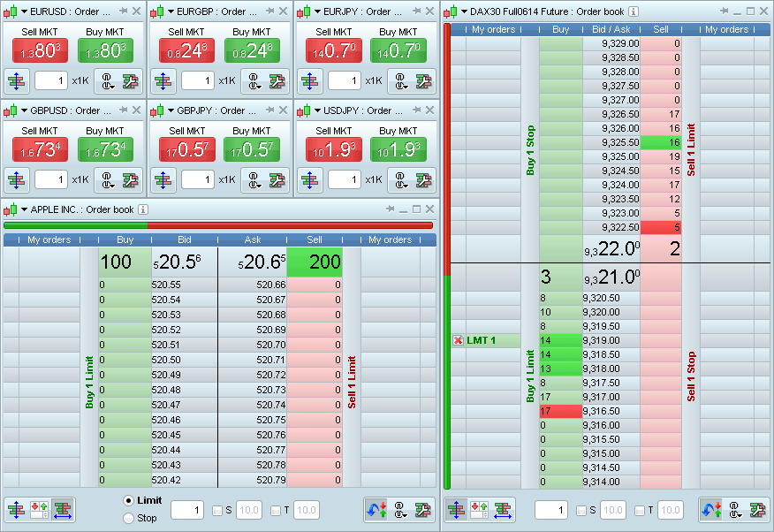This screenshot has height=532, width=774.
Task: Click the candlestick chart icon in GBPUSD panel
Action: (10, 111)
